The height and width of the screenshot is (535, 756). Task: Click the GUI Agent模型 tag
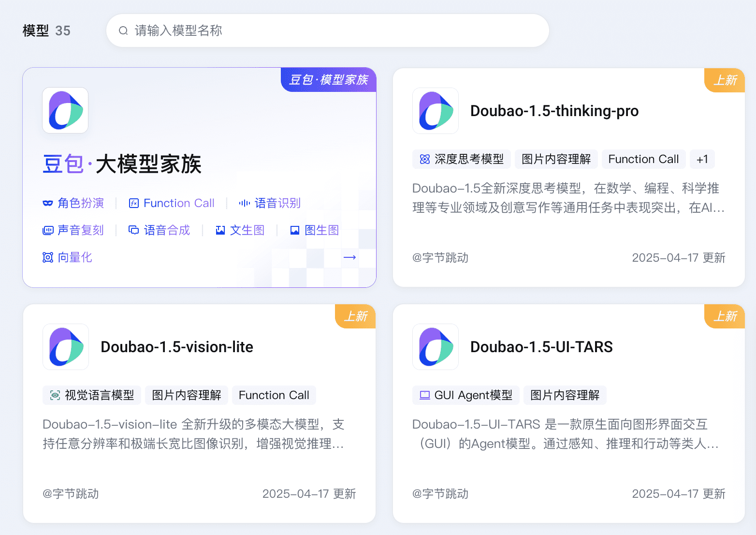click(x=466, y=395)
